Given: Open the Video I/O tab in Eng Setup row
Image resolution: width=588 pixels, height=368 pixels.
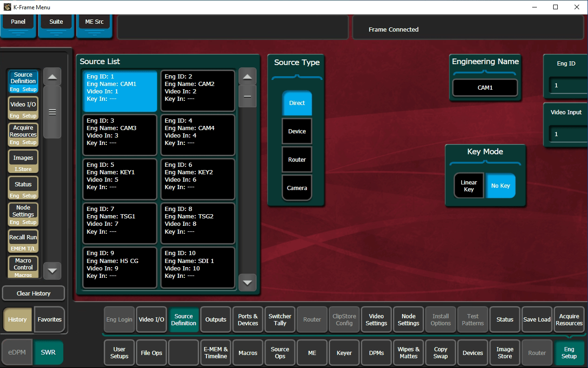Looking at the screenshot, I should (152, 319).
